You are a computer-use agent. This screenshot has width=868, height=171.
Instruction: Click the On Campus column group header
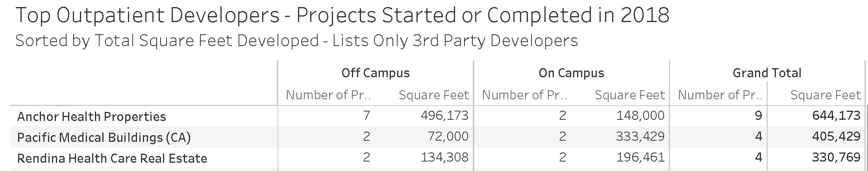coord(571,73)
